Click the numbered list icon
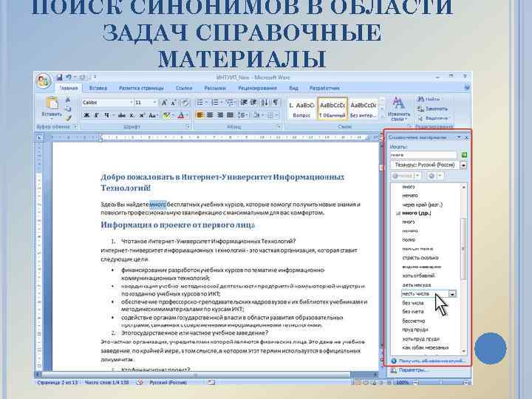Image resolution: width=532 pixels, height=399 pixels. point(215,103)
